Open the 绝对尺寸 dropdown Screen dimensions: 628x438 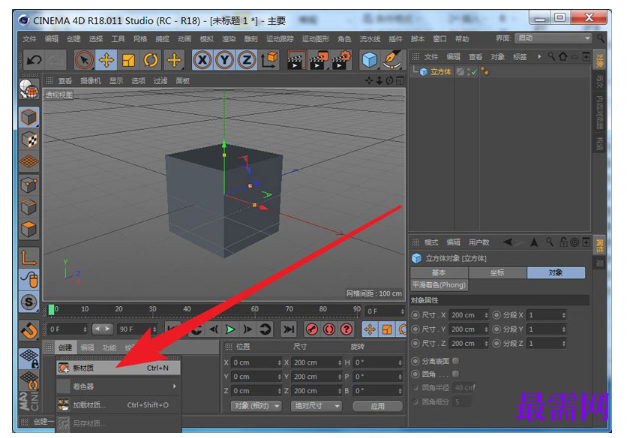click(316, 406)
